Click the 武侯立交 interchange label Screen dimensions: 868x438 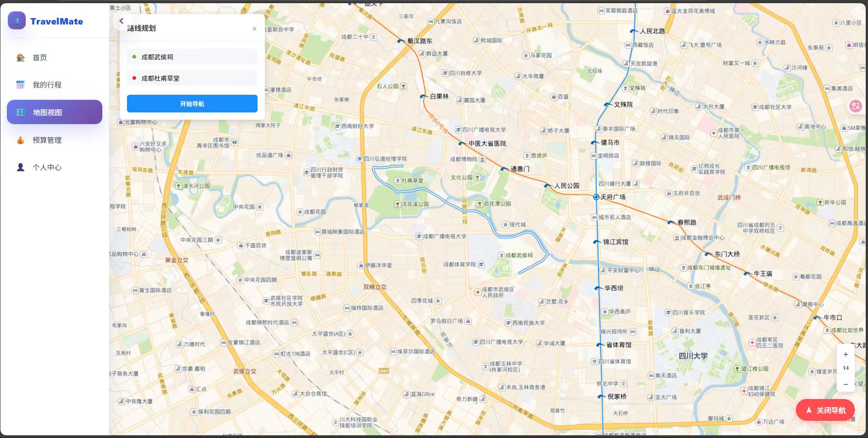click(245, 371)
